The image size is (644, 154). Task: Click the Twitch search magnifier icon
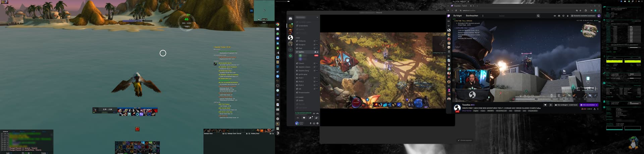click(x=538, y=16)
